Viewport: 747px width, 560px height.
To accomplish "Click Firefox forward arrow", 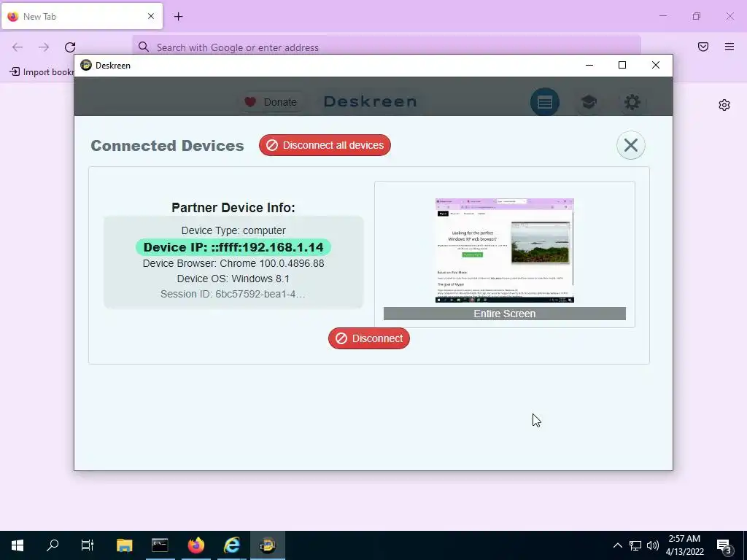I will pyautogui.click(x=44, y=47).
